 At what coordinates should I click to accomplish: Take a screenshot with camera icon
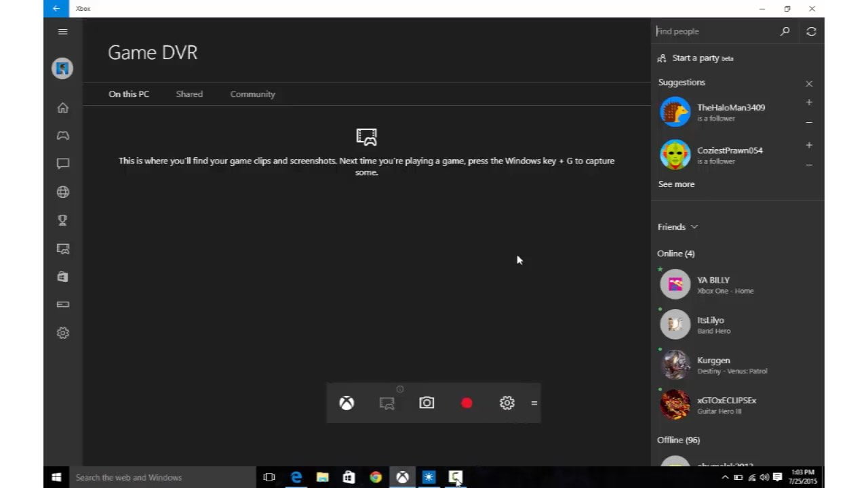(x=427, y=403)
